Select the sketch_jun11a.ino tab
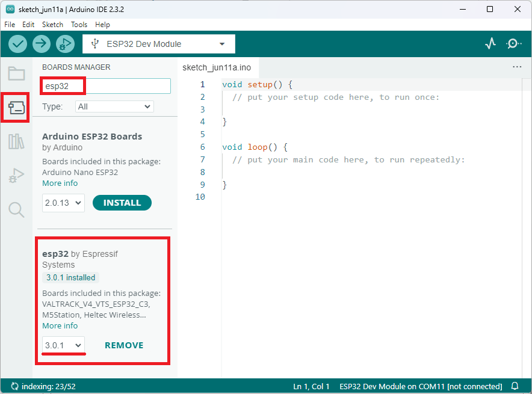The height and width of the screenshot is (394, 532). [x=218, y=67]
